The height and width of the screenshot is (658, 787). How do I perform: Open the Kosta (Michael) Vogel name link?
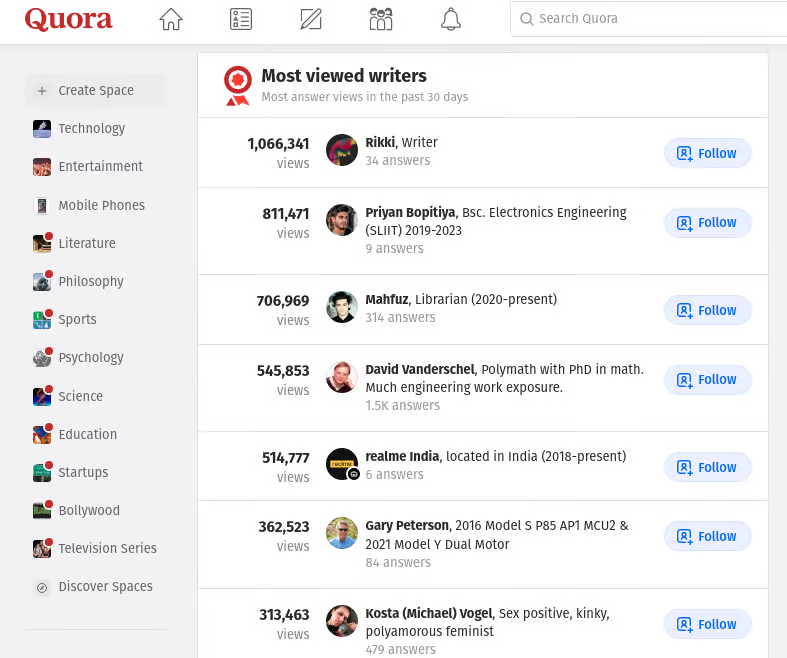[x=430, y=614]
